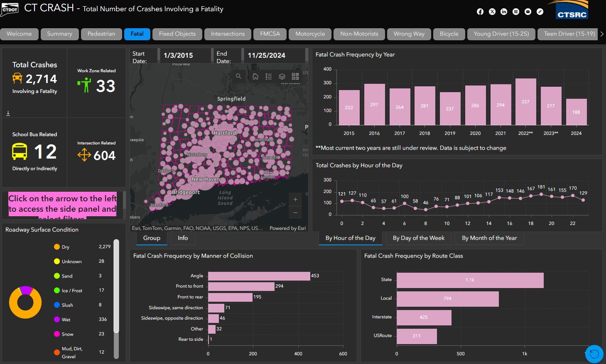Click the Powered by Esri link
The image size is (606, 364).
pyautogui.click(x=289, y=228)
